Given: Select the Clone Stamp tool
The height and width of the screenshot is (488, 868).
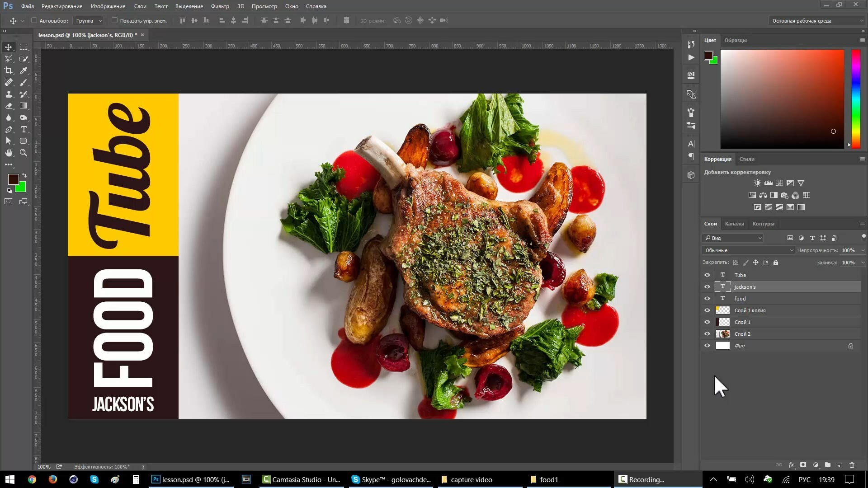Looking at the screenshot, I should click(x=9, y=94).
